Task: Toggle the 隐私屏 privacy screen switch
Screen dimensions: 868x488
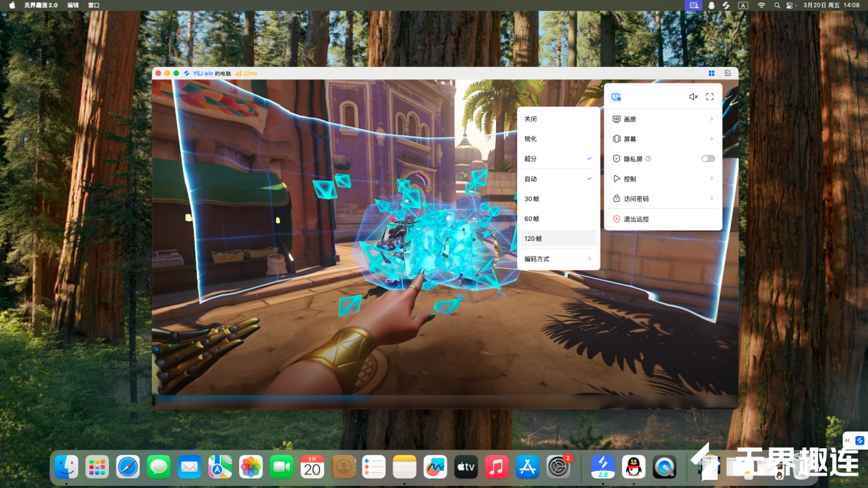Action: (x=708, y=159)
